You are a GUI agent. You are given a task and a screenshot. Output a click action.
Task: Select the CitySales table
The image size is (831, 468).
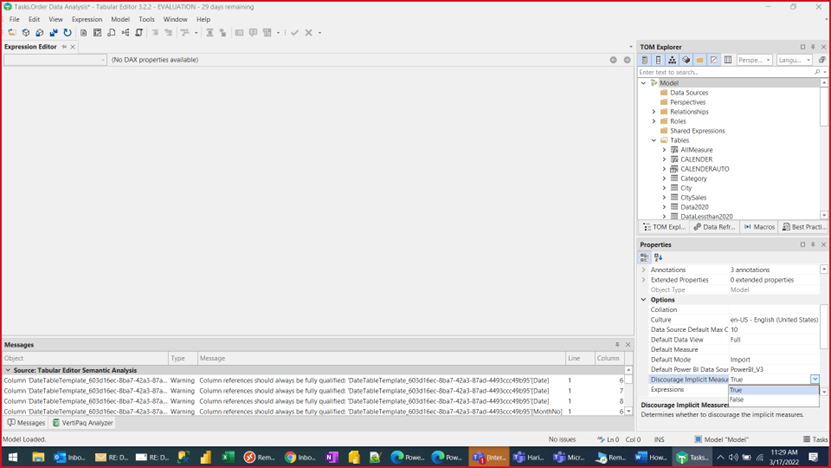pos(693,198)
